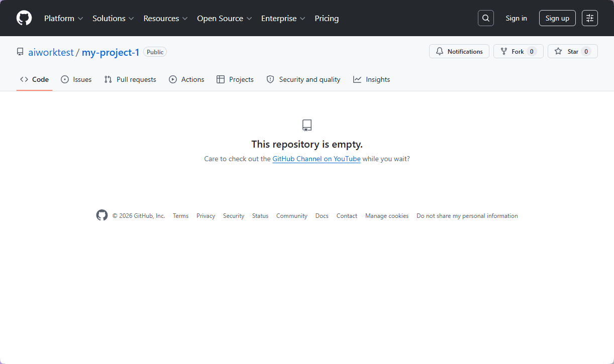Click the '© 2026 GitHub, Inc.' footer text
Viewport: 614px width, 364px height.
139,216
